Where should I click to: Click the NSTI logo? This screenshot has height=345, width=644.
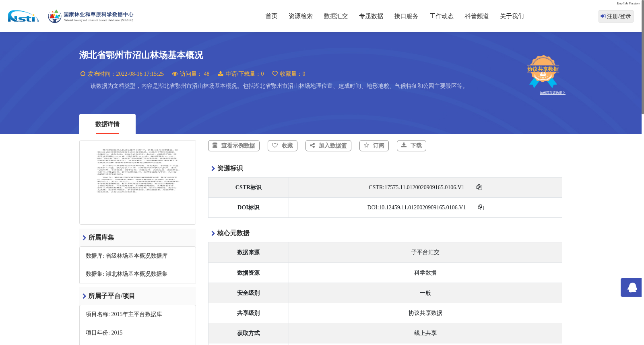23,16
